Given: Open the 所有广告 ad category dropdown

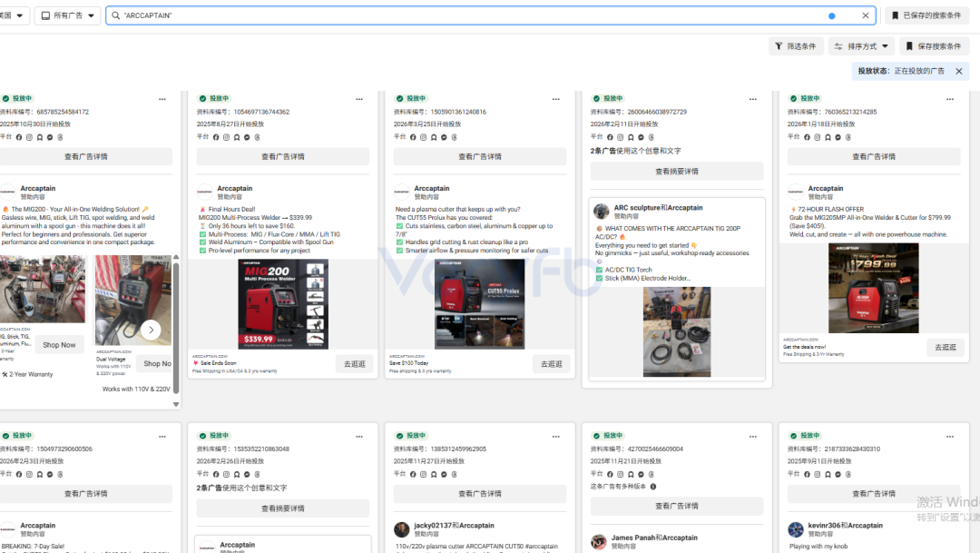Looking at the screenshot, I should (67, 15).
